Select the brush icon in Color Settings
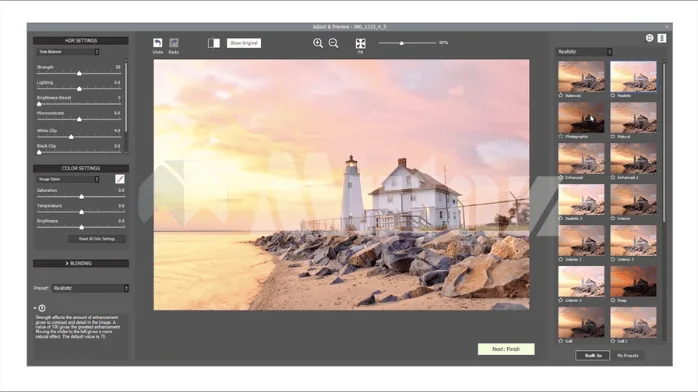Screen dimensions: 698x392 pyautogui.click(x=120, y=179)
